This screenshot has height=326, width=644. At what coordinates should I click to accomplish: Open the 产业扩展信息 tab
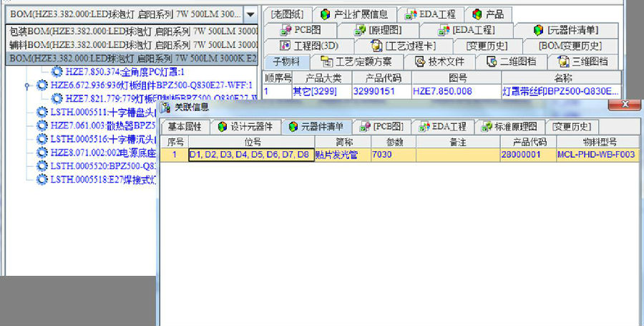(x=354, y=15)
